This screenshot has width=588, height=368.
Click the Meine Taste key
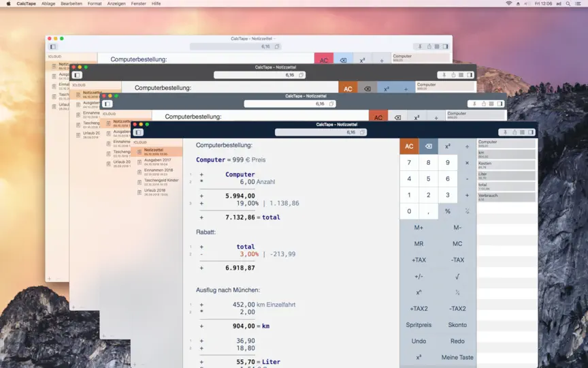pyautogui.click(x=457, y=357)
